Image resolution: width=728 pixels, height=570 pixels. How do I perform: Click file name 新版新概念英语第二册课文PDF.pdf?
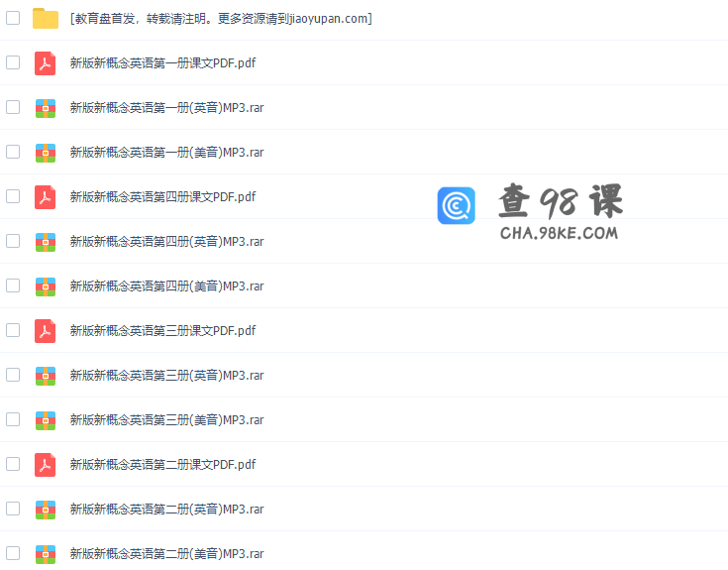pos(162,464)
